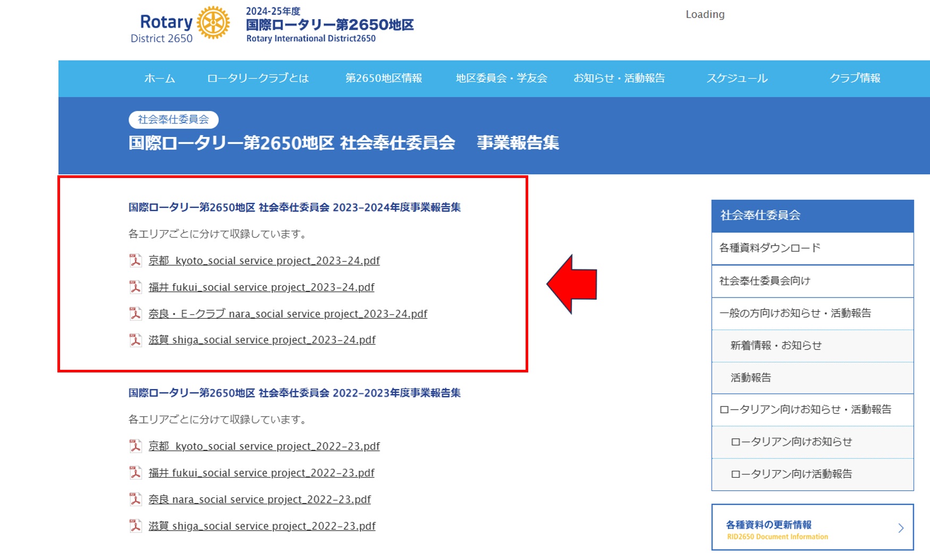Click PDF icon beside Shiga 2022-23 report

click(136, 525)
